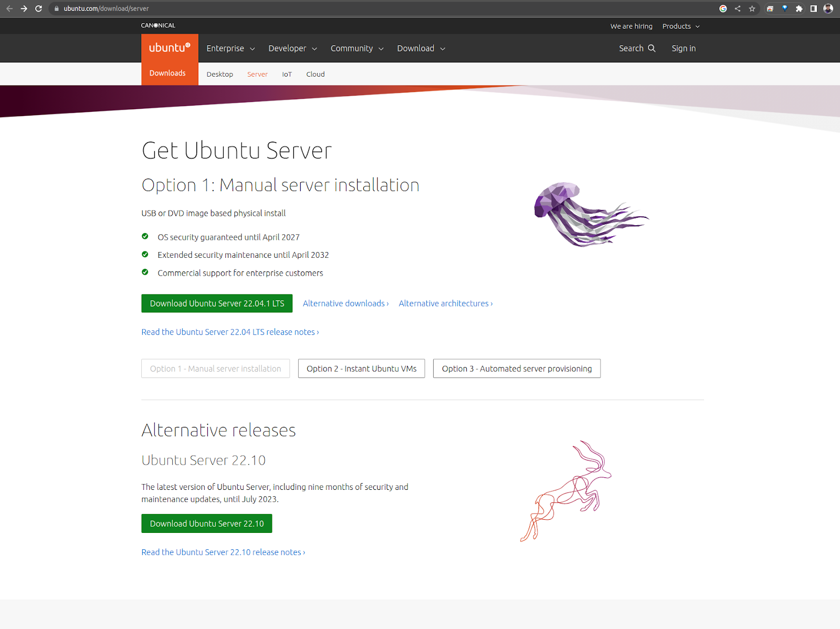The image size is (840, 629).
Task: Open the We are hiring link
Action: pyautogui.click(x=631, y=26)
